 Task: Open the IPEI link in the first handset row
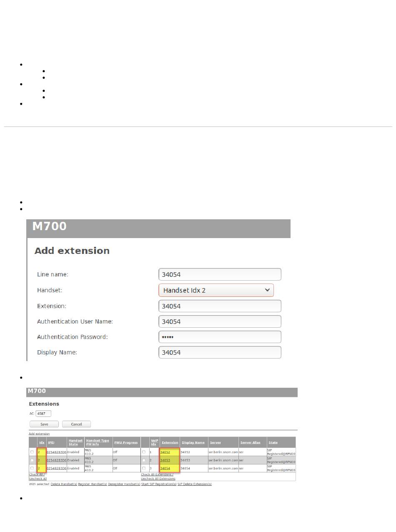pos(57,452)
